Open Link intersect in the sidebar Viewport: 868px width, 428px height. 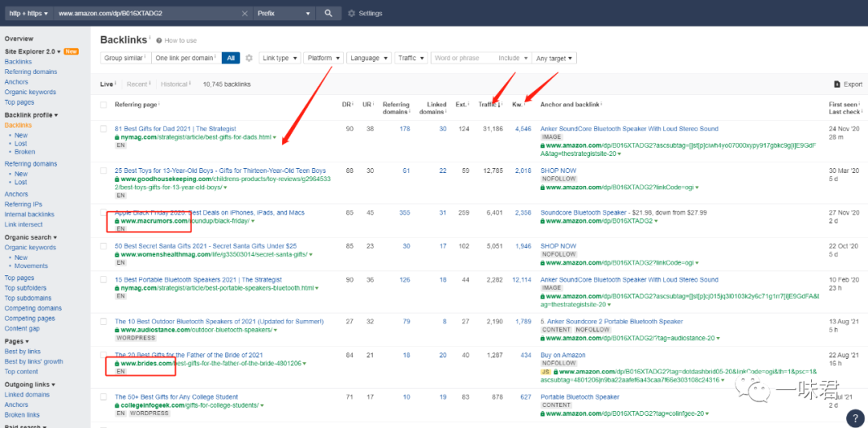click(x=23, y=224)
